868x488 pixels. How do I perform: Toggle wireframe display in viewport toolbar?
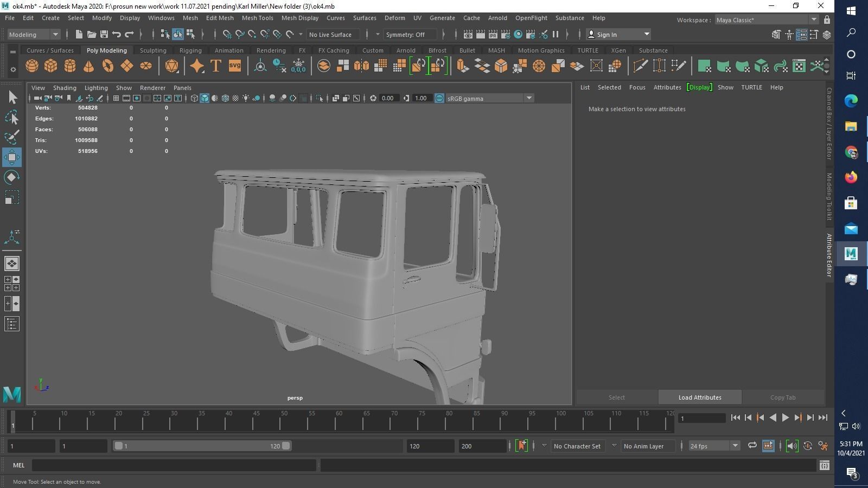pos(194,98)
